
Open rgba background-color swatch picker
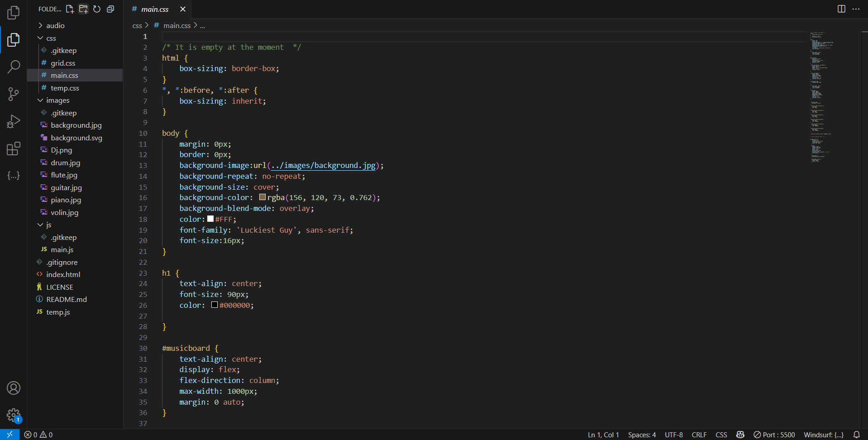coord(262,197)
